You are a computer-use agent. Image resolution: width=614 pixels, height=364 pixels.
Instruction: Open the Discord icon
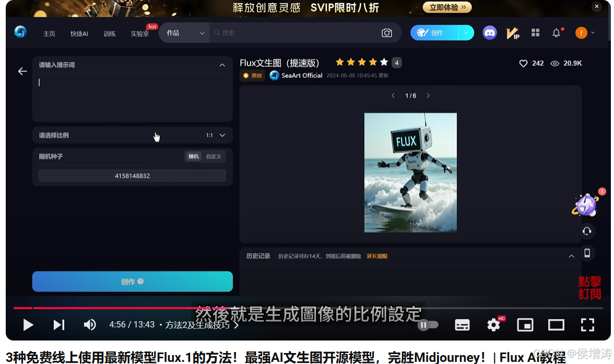tap(490, 33)
